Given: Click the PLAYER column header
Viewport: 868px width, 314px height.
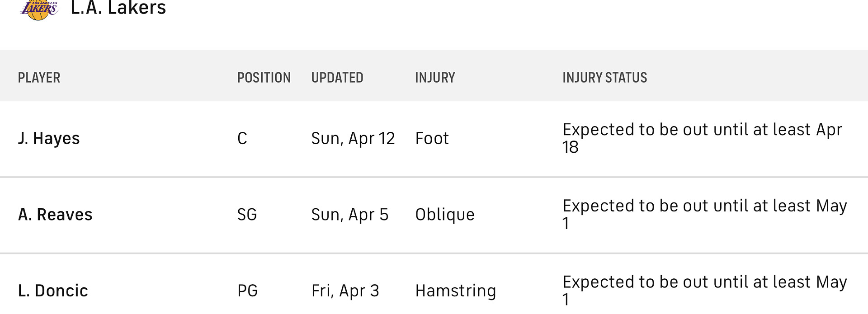Looking at the screenshot, I should (x=39, y=78).
